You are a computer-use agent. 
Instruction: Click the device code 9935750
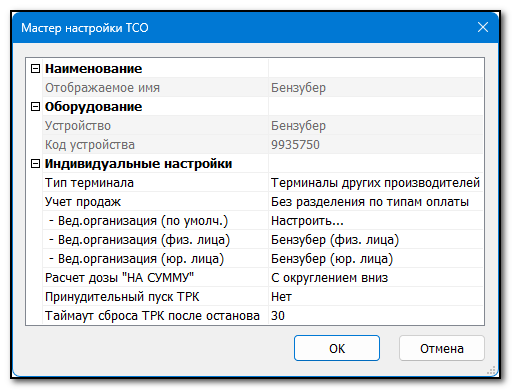(x=295, y=145)
